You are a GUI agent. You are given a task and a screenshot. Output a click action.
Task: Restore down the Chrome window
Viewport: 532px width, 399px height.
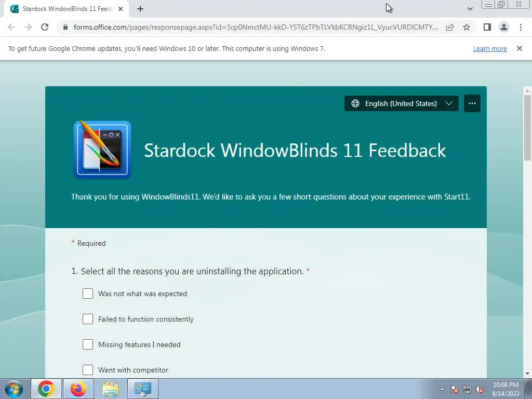coord(501,4)
